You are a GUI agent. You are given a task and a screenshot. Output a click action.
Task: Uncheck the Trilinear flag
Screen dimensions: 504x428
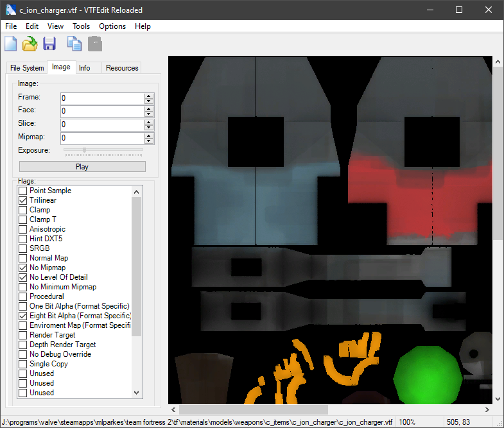tap(23, 200)
